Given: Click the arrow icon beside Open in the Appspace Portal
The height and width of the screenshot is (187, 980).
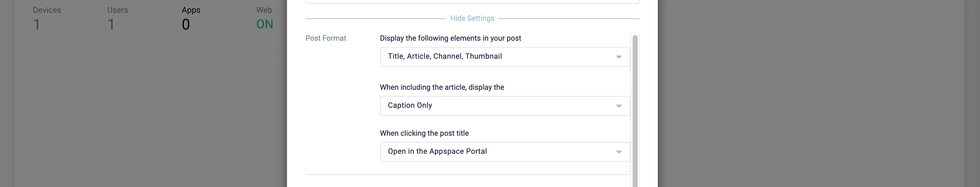Looking at the screenshot, I should [619, 152].
